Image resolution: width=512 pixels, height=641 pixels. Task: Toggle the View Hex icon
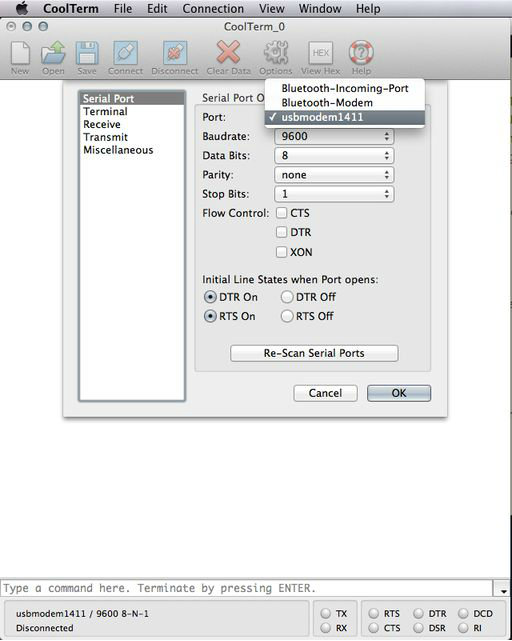(321, 53)
